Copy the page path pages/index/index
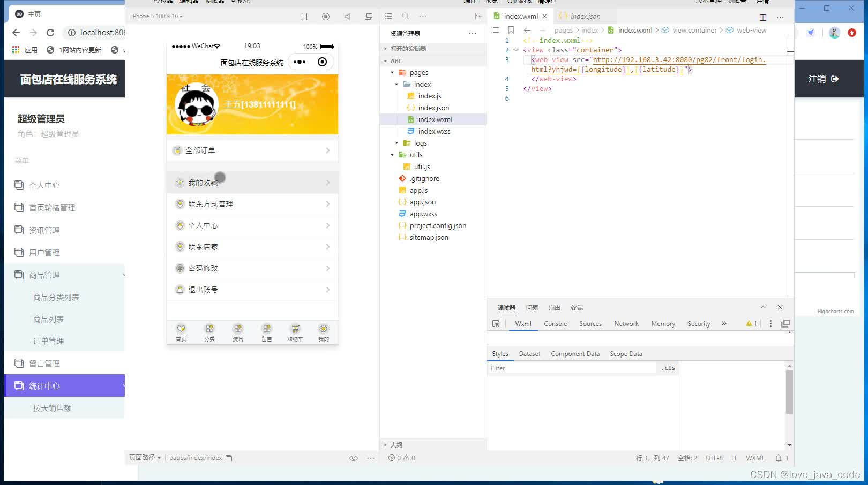The width and height of the screenshot is (868, 485). [x=229, y=458]
